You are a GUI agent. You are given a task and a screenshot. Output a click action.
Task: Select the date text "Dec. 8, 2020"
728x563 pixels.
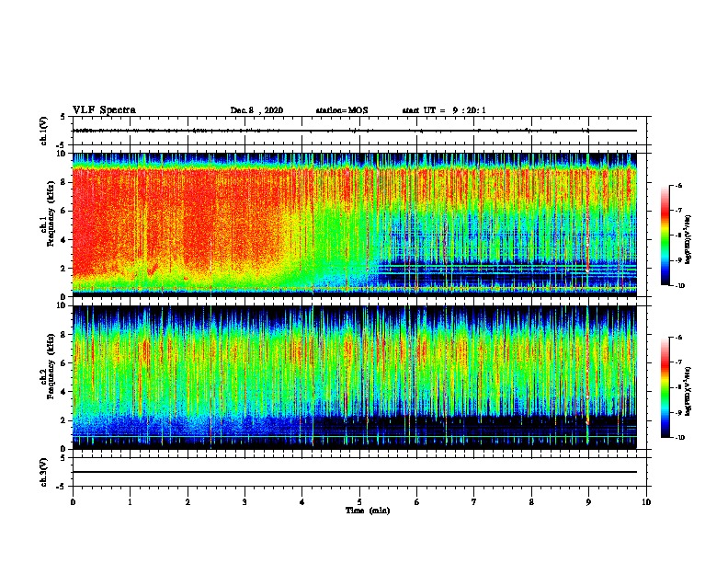coord(256,110)
